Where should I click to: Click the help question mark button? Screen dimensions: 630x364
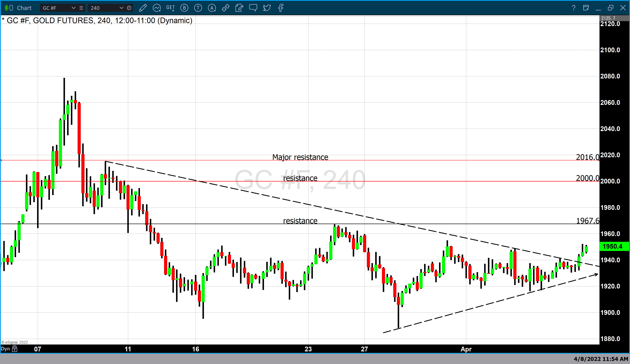click(x=574, y=8)
